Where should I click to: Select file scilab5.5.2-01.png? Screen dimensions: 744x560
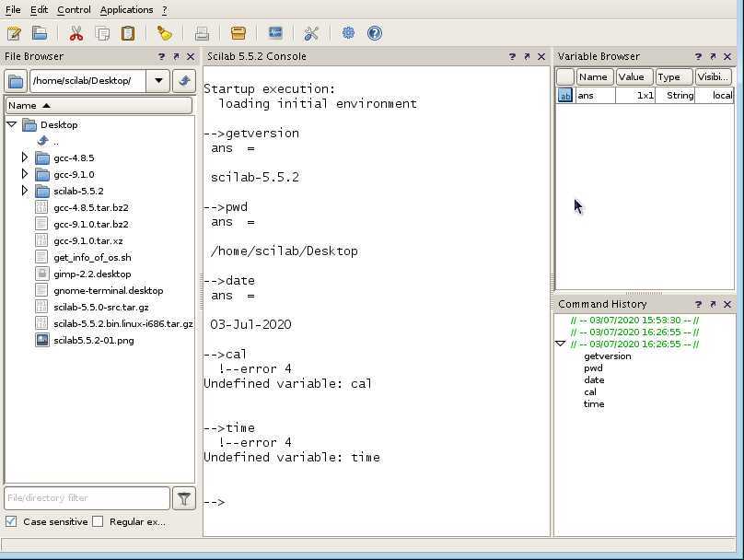(x=94, y=340)
